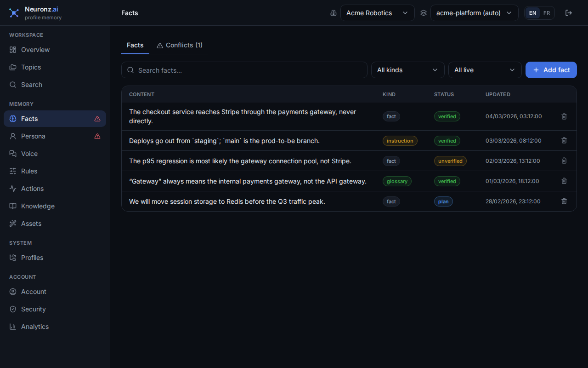
Task: Open Search in the sidebar
Action: coord(55,85)
